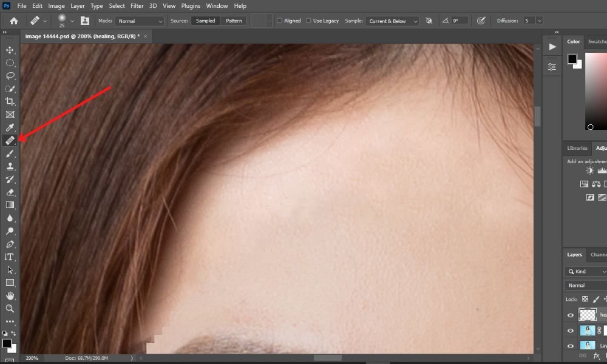Click the Color panel foreground swatch
This screenshot has width=607, height=364.
(x=572, y=59)
